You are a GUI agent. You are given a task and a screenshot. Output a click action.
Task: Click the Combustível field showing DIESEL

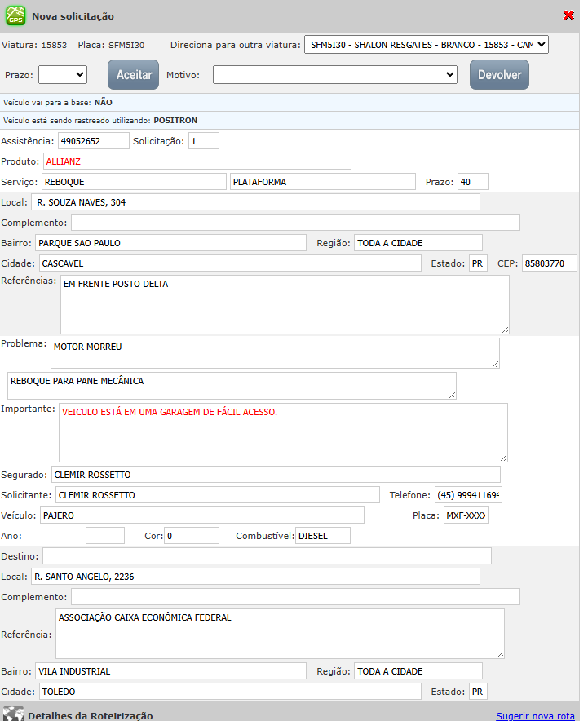pos(323,536)
